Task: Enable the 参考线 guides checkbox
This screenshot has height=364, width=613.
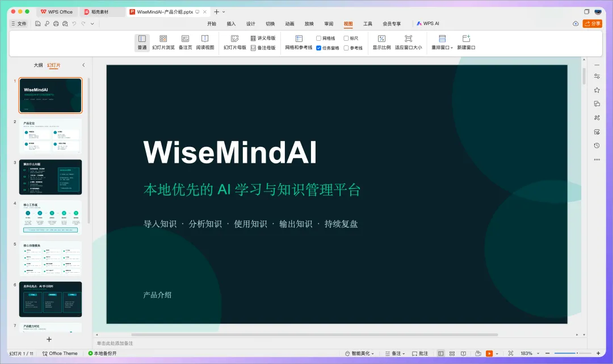Action: click(x=346, y=48)
